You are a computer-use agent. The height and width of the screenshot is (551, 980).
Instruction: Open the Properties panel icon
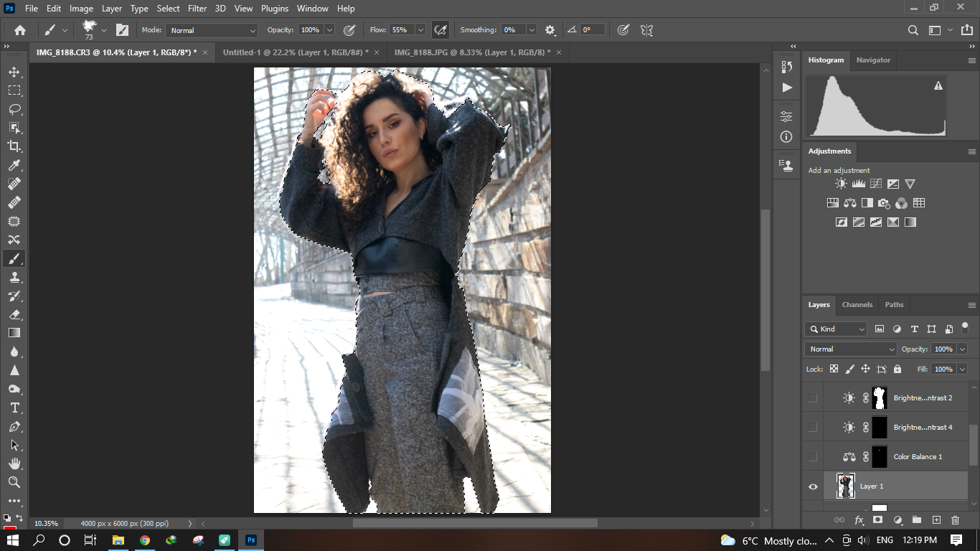coord(787,116)
